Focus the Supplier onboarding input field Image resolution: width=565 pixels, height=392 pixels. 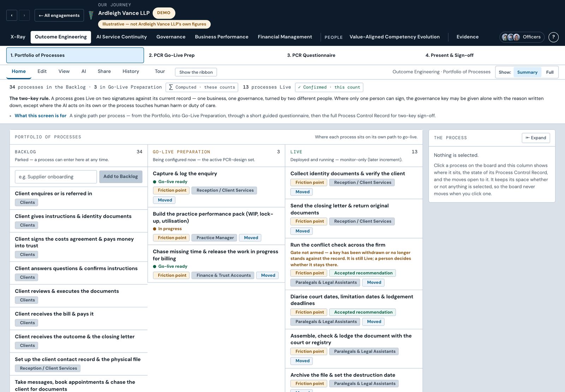(x=56, y=177)
